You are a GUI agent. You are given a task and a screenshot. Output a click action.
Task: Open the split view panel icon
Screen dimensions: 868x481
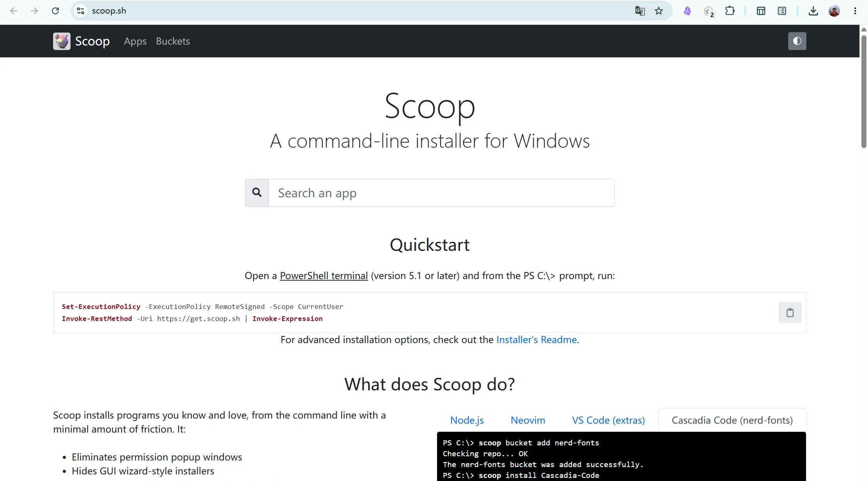click(x=761, y=11)
